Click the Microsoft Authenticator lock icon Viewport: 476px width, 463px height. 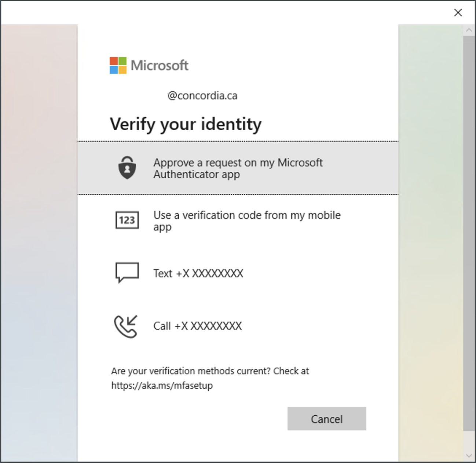(x=127, y=168)
